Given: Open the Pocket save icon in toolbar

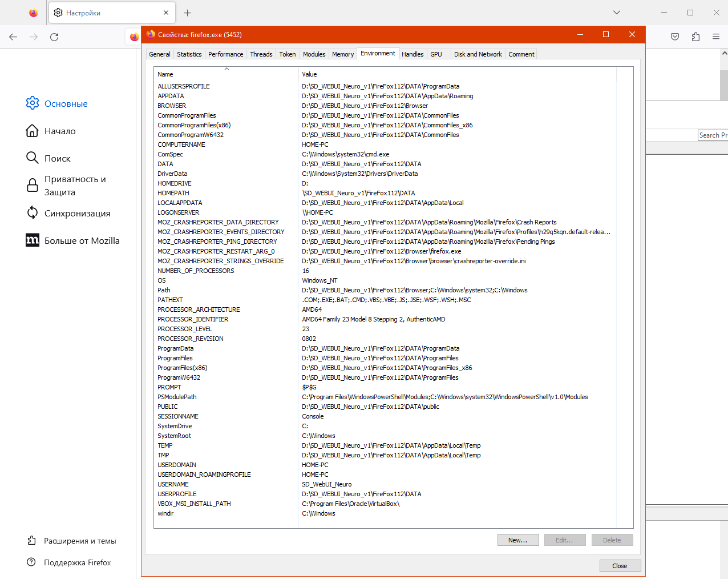Looking at the screenshot, I should pos(675,37).
